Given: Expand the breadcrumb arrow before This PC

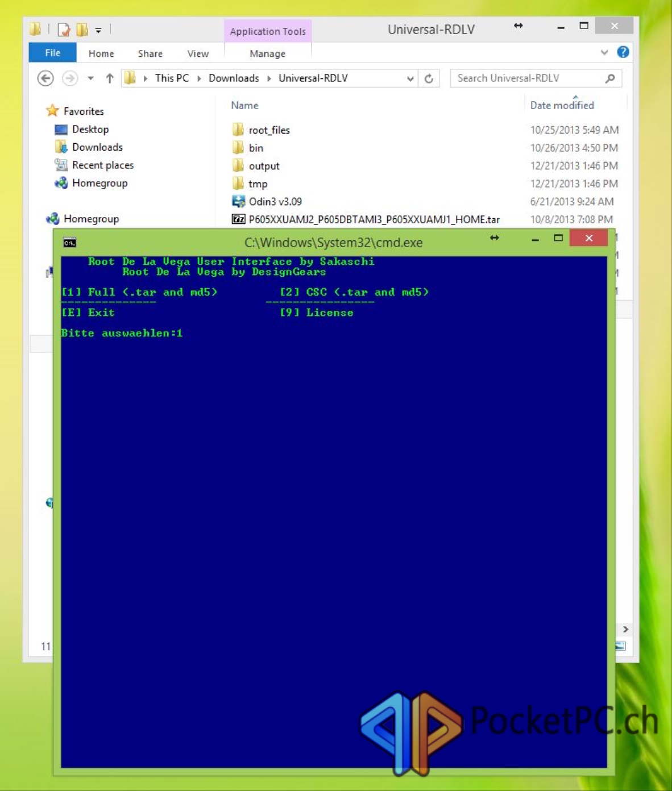Looking at the screenshot, I should click(x=146, y=78).
